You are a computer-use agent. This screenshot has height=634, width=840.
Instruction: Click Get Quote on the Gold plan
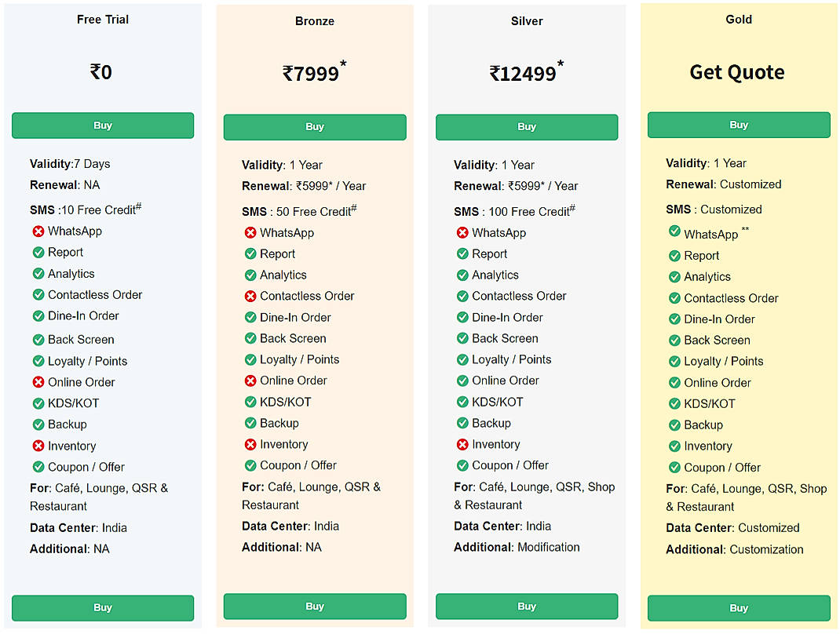coord(738,72)
